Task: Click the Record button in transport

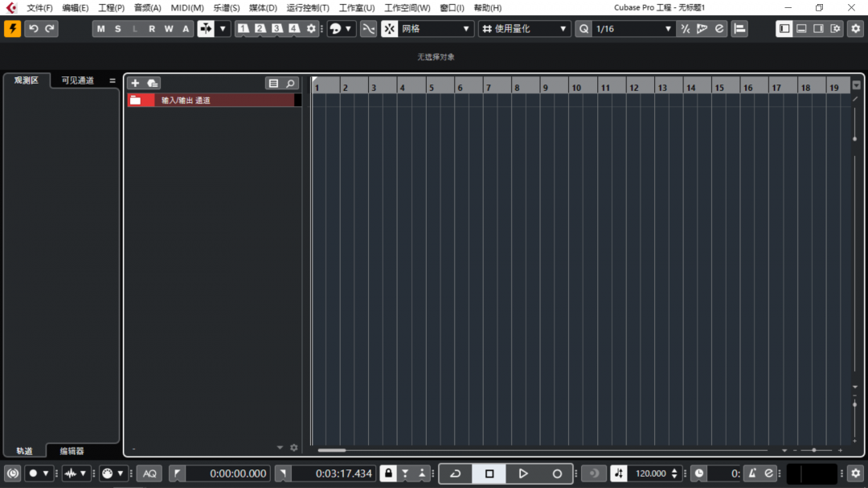Action: click(x=557, y=474)
